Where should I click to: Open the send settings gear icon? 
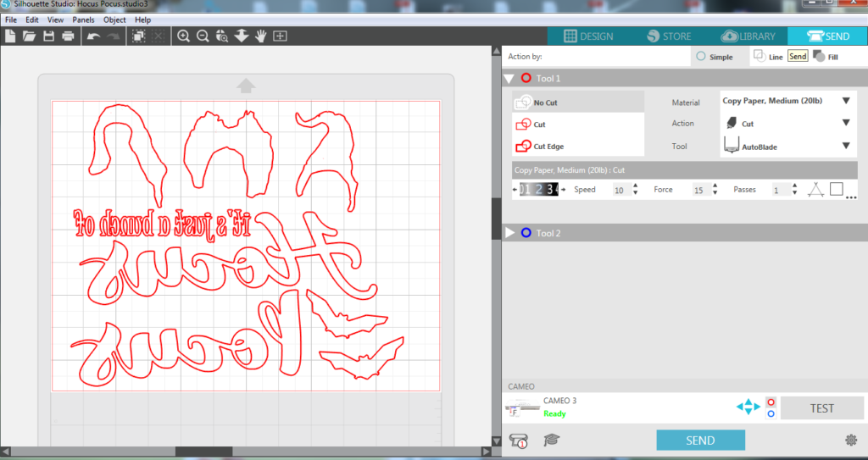point(851,440)
